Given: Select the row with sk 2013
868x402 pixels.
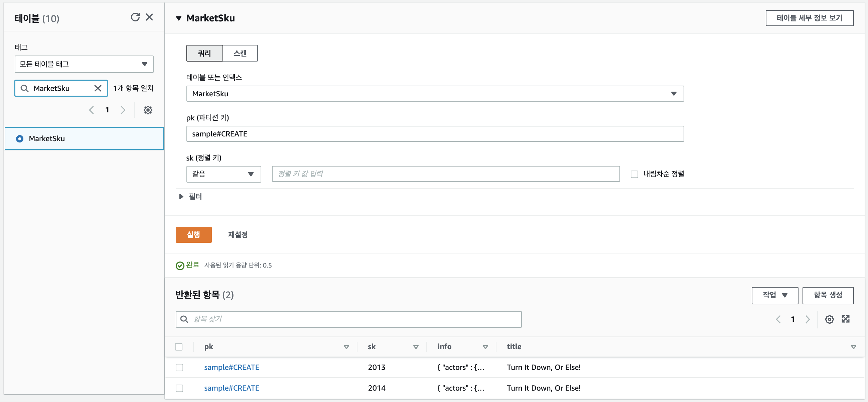Looking at the screenshot, I should pos(179,367).
